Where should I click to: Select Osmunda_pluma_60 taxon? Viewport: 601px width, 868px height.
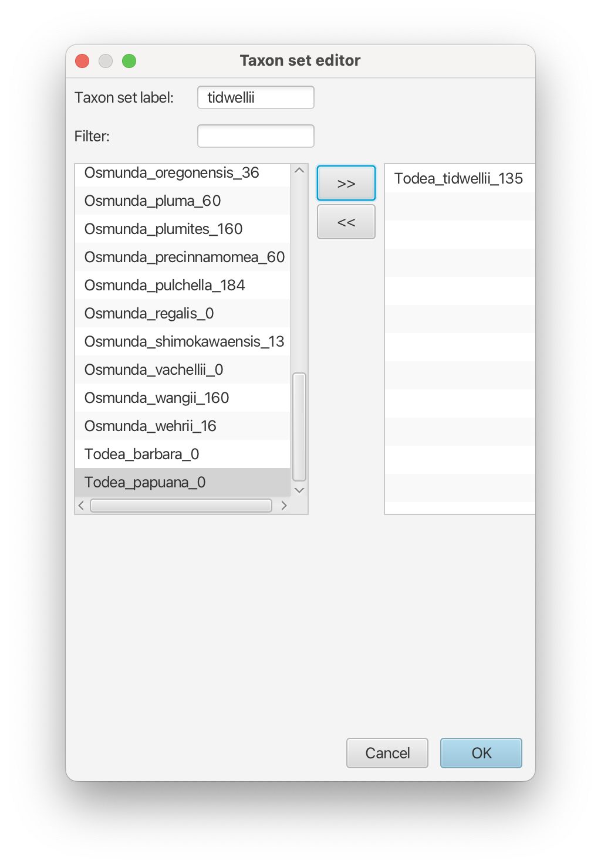[183, 201]
